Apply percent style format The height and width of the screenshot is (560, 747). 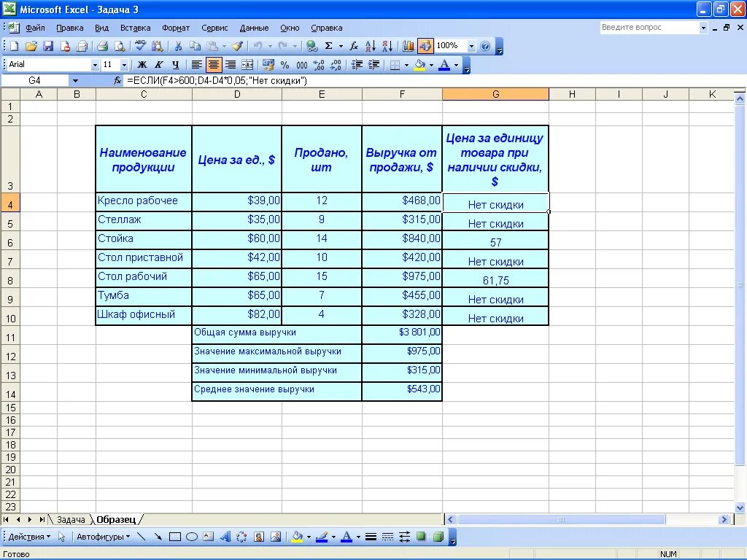pos(285,65)
